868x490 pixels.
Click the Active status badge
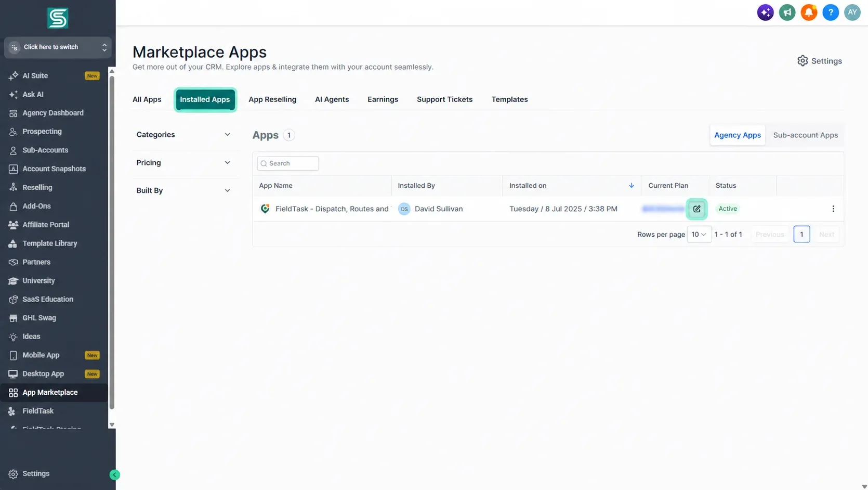(728, 209)
